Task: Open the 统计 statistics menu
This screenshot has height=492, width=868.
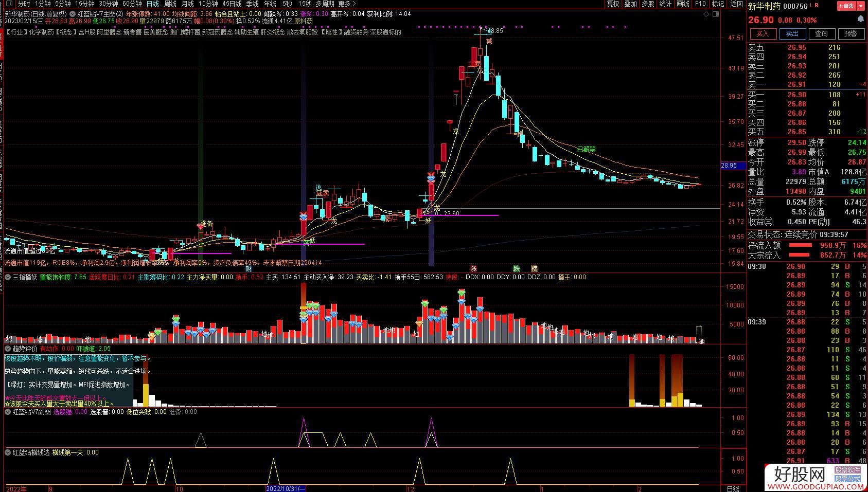Action: click(665, 4)
